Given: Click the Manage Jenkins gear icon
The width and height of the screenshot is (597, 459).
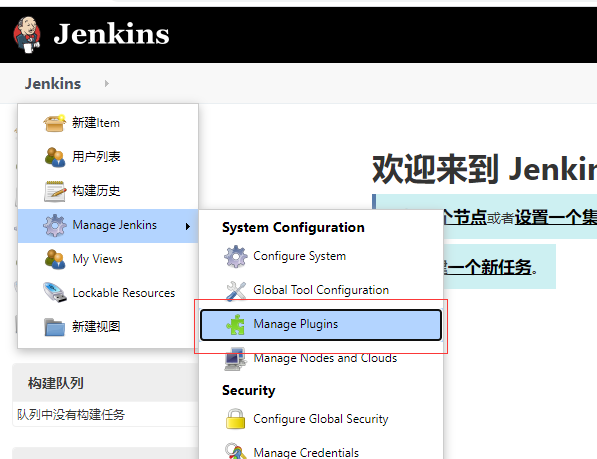Looking at the screenshot, I should [55, 225].
